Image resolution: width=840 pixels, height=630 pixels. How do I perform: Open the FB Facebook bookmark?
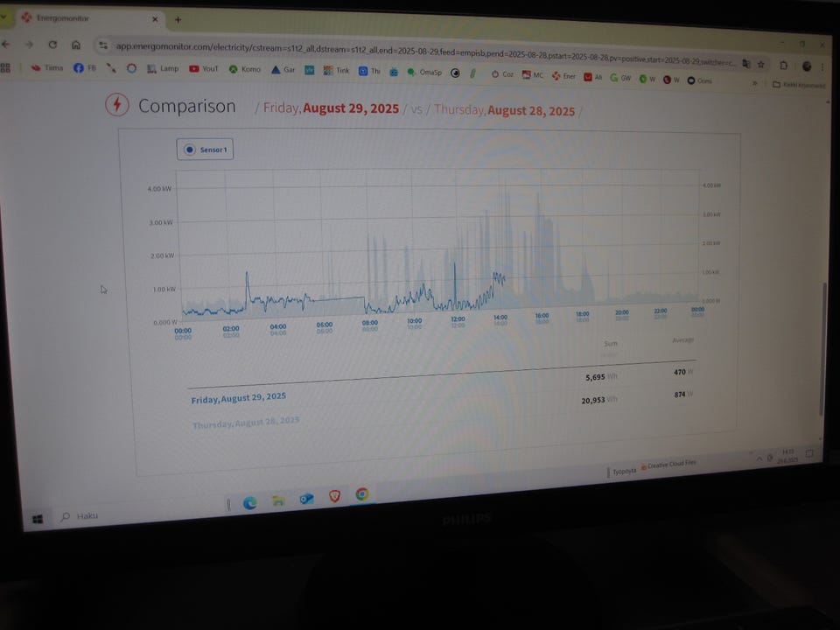coord(85,68)
